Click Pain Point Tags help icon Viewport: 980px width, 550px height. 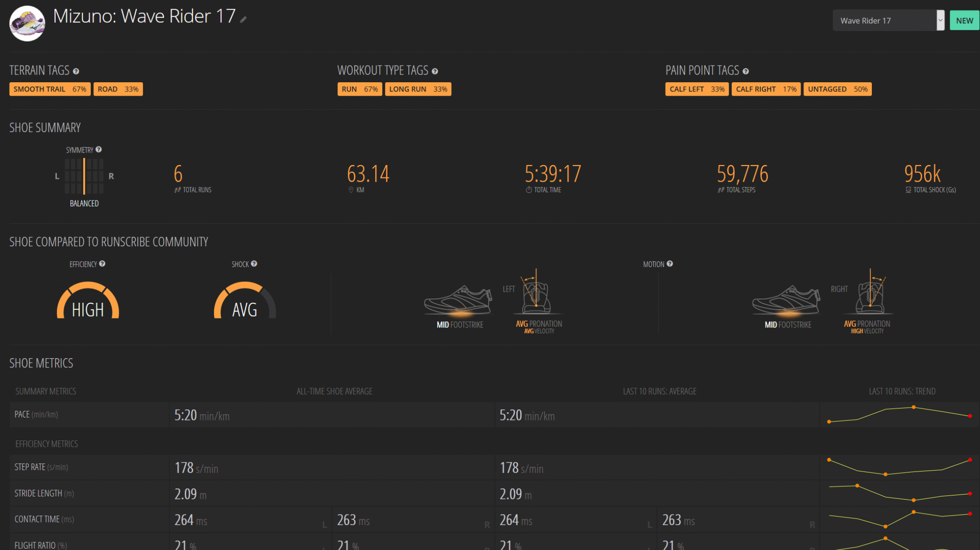[746, 71]
